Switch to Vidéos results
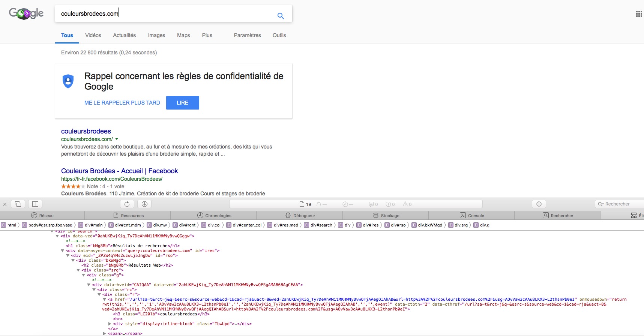644x336 pixels. tap(93, 35)
